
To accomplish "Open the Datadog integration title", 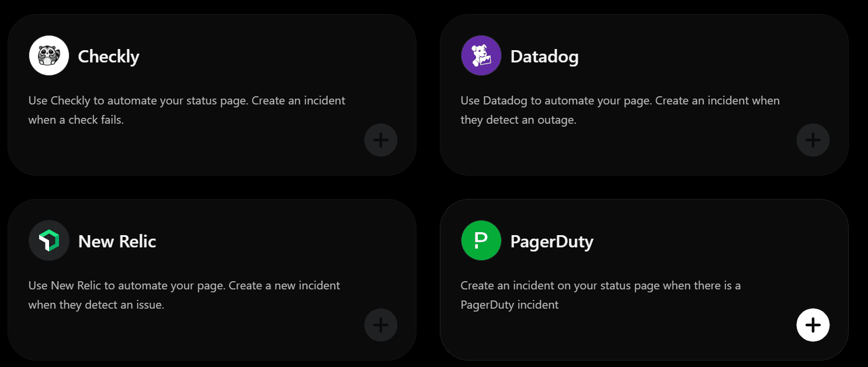I will pyautogui.click(x=544, y=57).
